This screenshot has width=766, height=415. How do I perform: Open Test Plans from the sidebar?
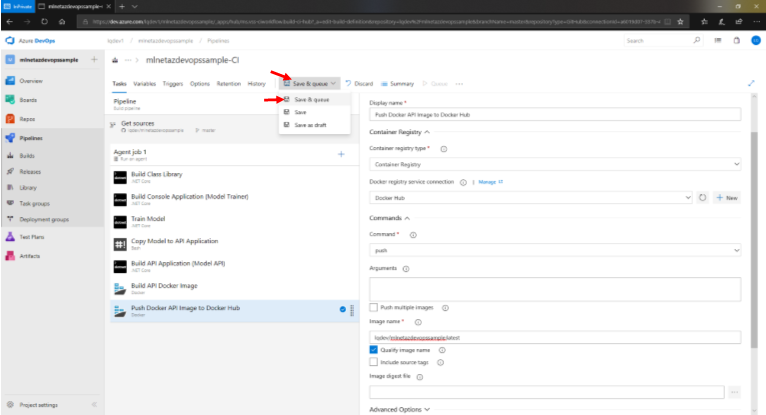pyautogui.click(x=11, y=237)
